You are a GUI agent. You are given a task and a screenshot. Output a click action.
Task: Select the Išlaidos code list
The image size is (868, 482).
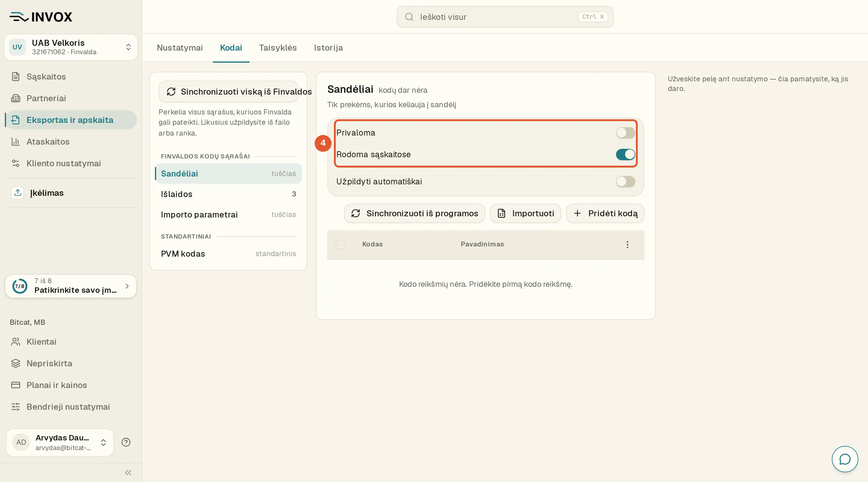[x=228, y=194]
